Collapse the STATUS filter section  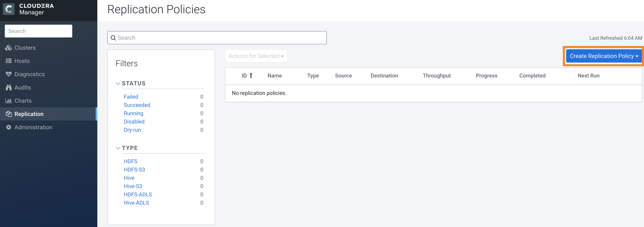click(118, 83)
